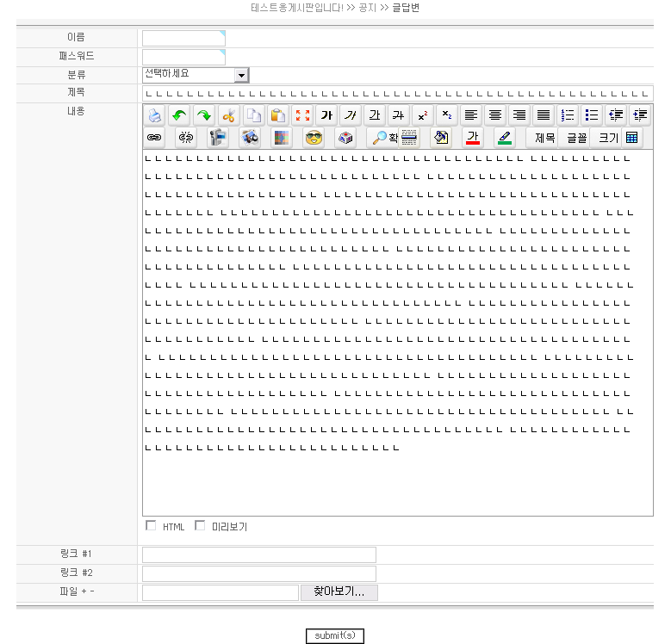Click the 링크 #1 input field
The image size is (671, 644).
(x=259, y=555)
